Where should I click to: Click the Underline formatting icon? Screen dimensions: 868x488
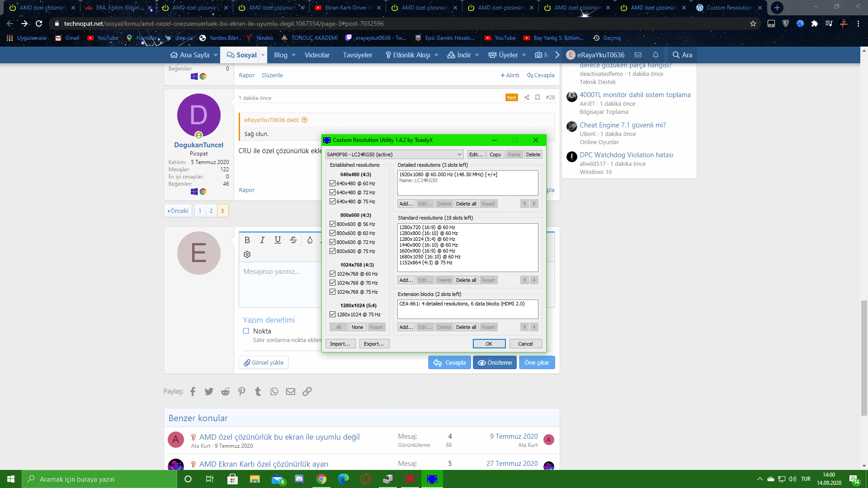click(x=278, y=240)
